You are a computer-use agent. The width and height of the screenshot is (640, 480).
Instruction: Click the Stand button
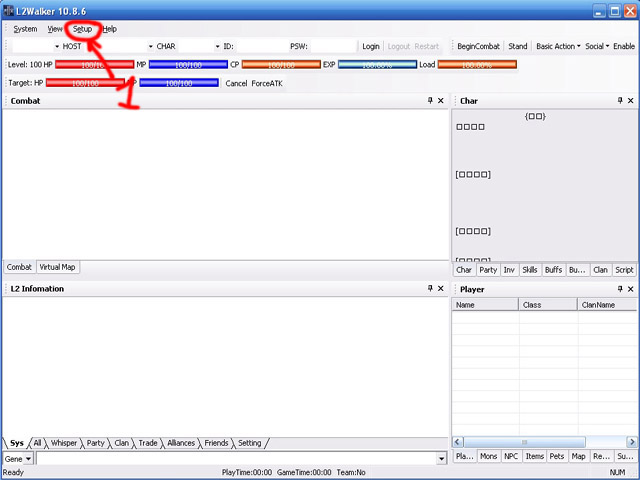coord(518,47)
